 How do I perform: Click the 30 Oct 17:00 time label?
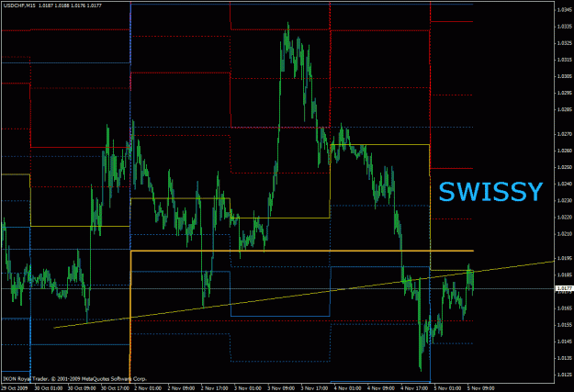point(115,388)
